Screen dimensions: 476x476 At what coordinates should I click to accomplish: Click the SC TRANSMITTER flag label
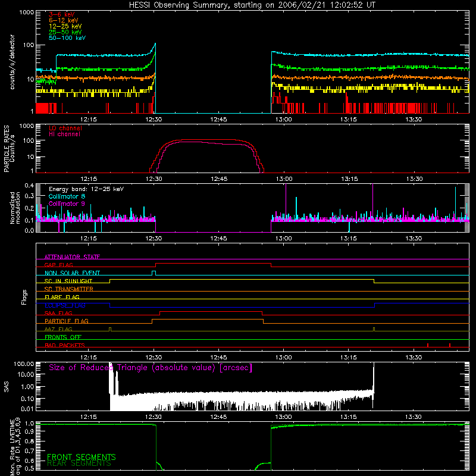[x=69, y=289]
